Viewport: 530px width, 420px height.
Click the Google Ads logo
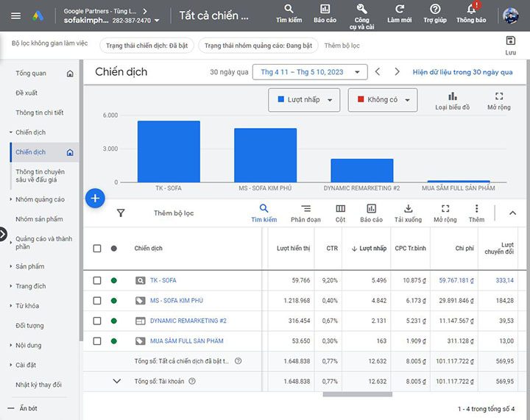(x=38, y=15)
